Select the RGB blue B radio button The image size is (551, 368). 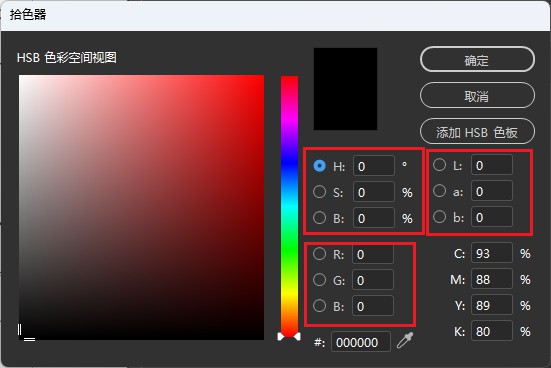tap(319, 306)
